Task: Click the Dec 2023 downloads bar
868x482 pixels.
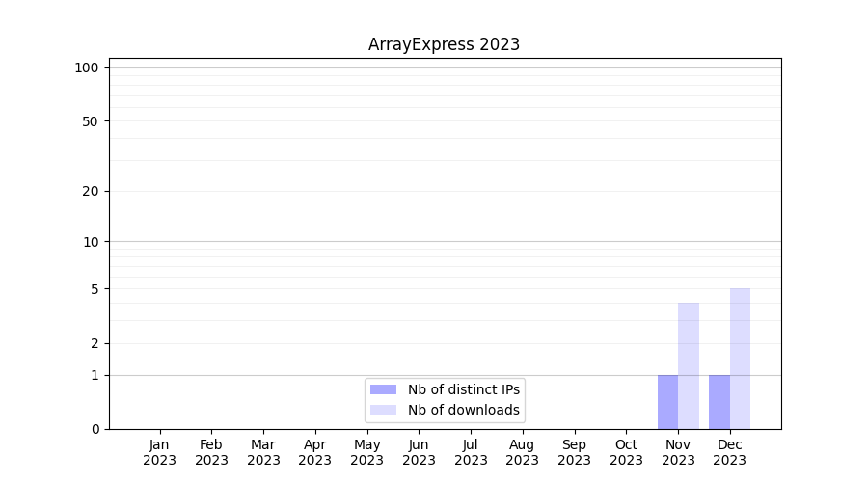Action: coord(740,359)
